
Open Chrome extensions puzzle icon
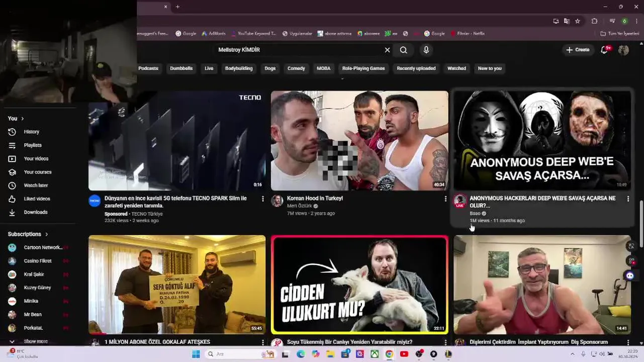click(594, 21)
